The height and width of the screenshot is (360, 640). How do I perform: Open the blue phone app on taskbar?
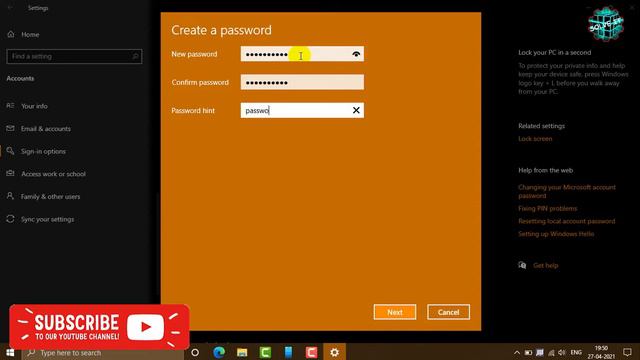pyautogui.click(x=288, y=352)
